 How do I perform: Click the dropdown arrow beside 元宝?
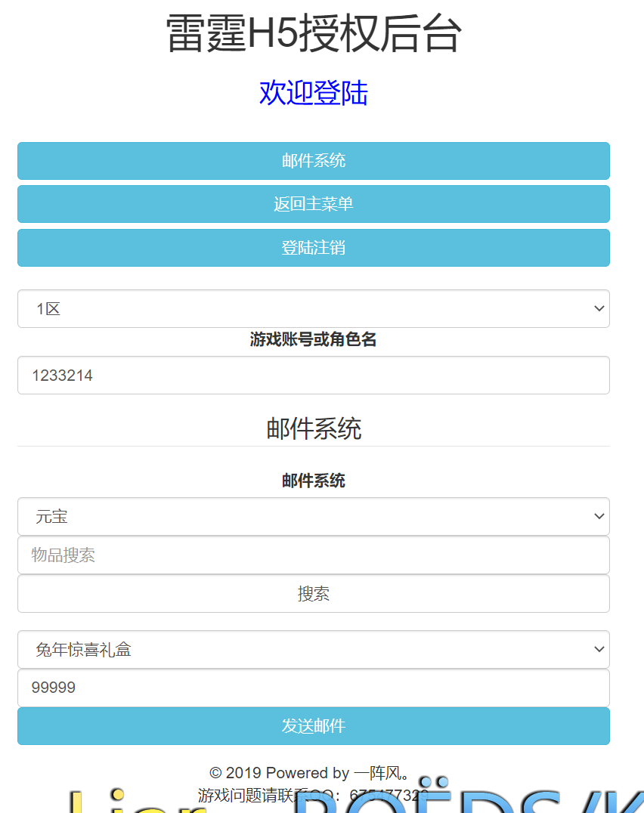(598, 516)
